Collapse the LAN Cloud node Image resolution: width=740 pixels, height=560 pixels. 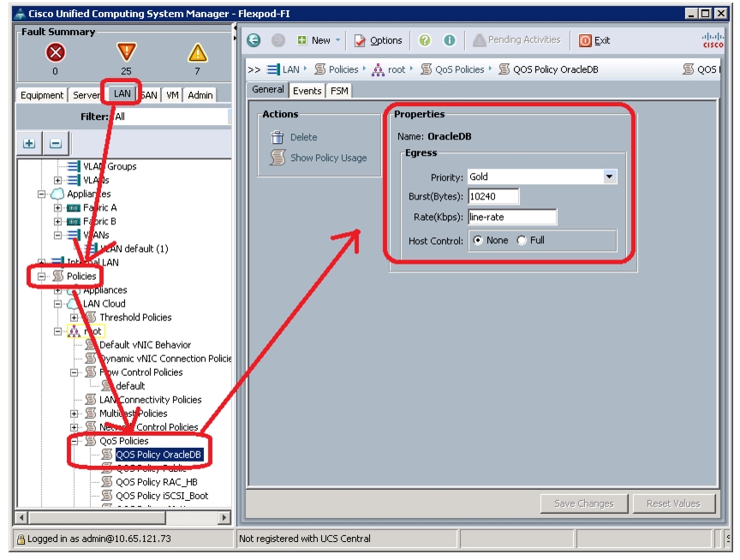pos(57,304)
